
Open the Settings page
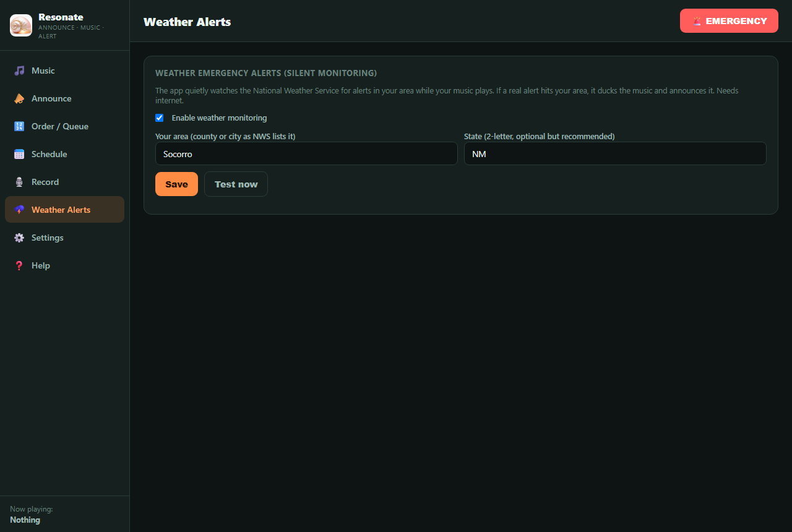[x=64, y=238]
